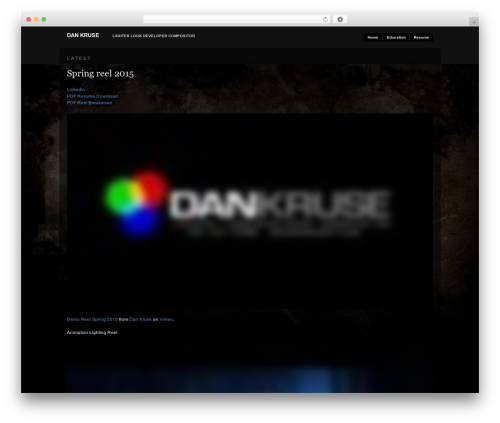The height and width of the screenshot is (423, 500).
Task: Click the blue video thumbnail at the bottom
Action: tap(250, 378)
